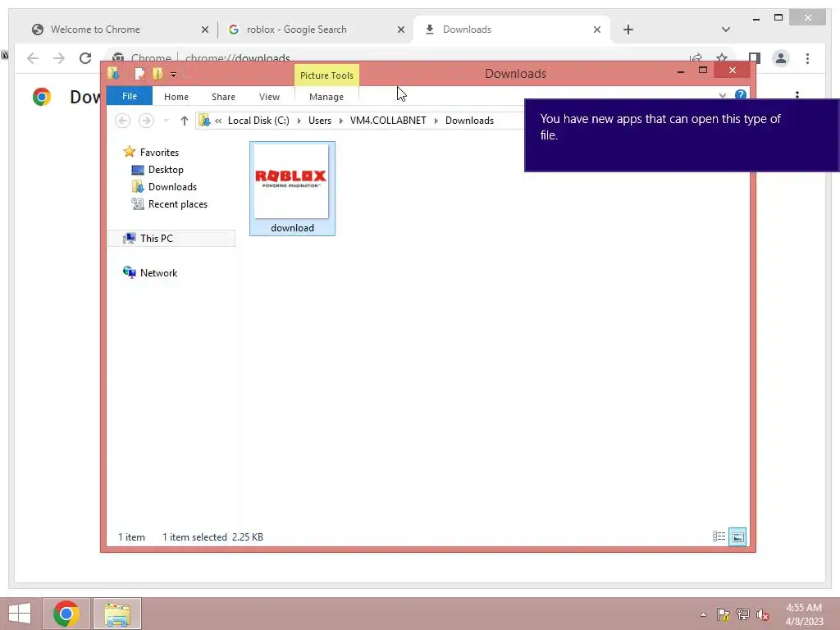
Task: Close the roblox Google Search tab
Action: (400, 30)
